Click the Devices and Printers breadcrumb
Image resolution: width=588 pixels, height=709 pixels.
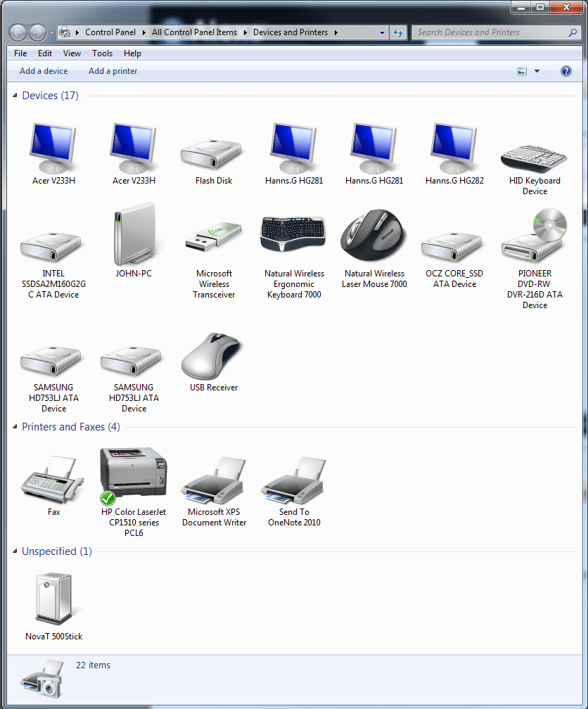pyautogui.click(x=290, y=32)
